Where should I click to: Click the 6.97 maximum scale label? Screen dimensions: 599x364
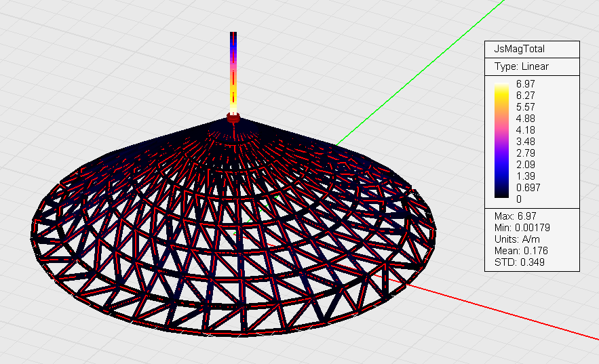click(526, 83)
